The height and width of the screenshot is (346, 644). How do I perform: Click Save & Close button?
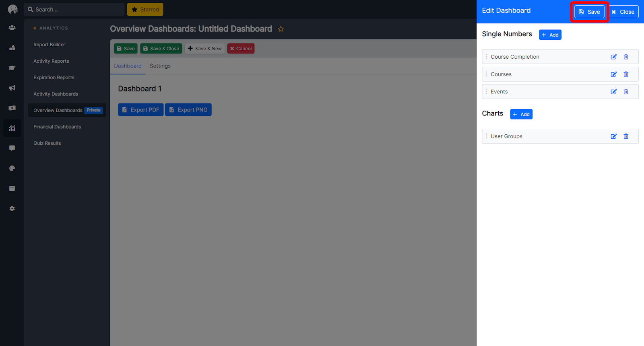point(161,49)
